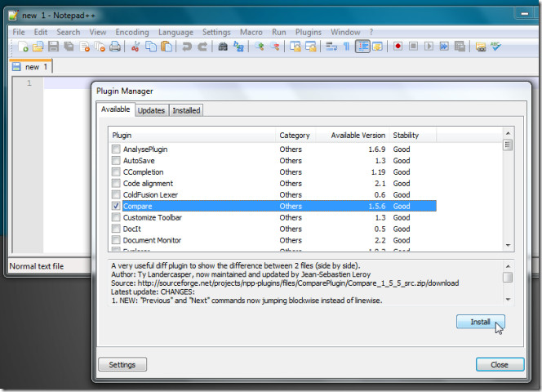The height and width of the screenshot is (392, 542).
Task: Click the Print toolbar icon
Action: (115, 47)
